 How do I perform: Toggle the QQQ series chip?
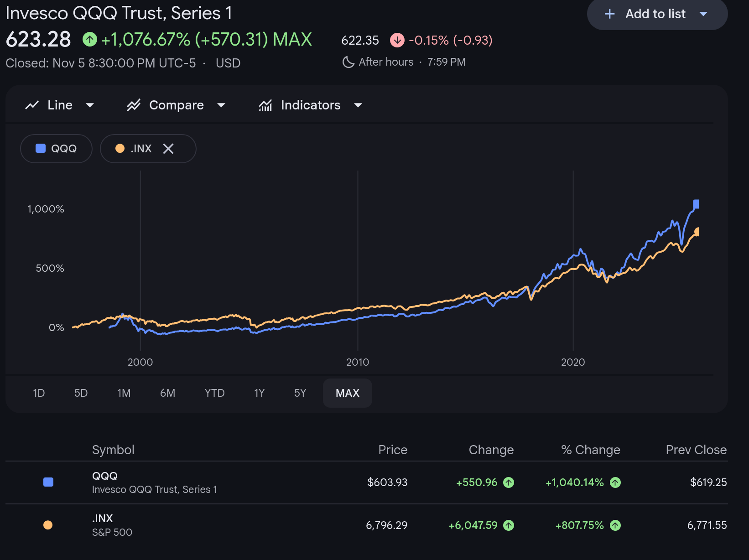pos(57,149)
